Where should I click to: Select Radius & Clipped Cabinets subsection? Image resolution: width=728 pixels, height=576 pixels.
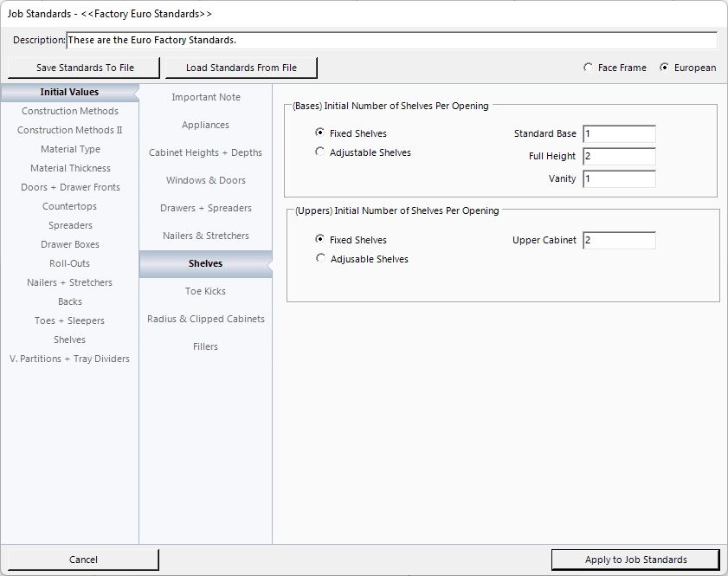205,319
